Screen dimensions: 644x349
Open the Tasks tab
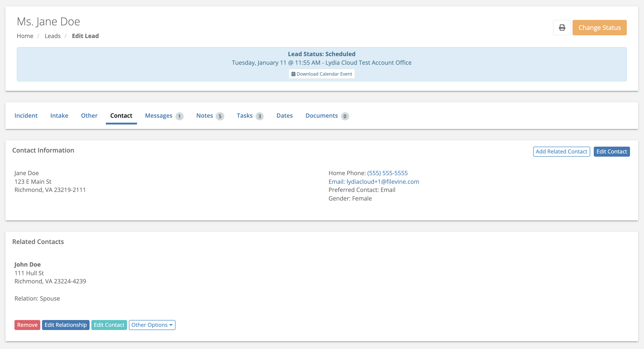point(250,116)
